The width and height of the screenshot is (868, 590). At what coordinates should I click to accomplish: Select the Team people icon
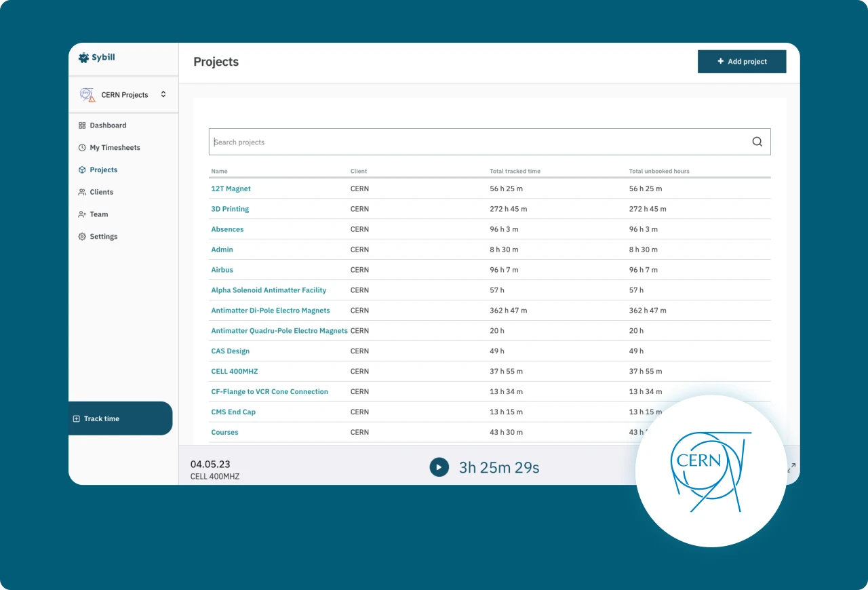click(x=82, y=214)
